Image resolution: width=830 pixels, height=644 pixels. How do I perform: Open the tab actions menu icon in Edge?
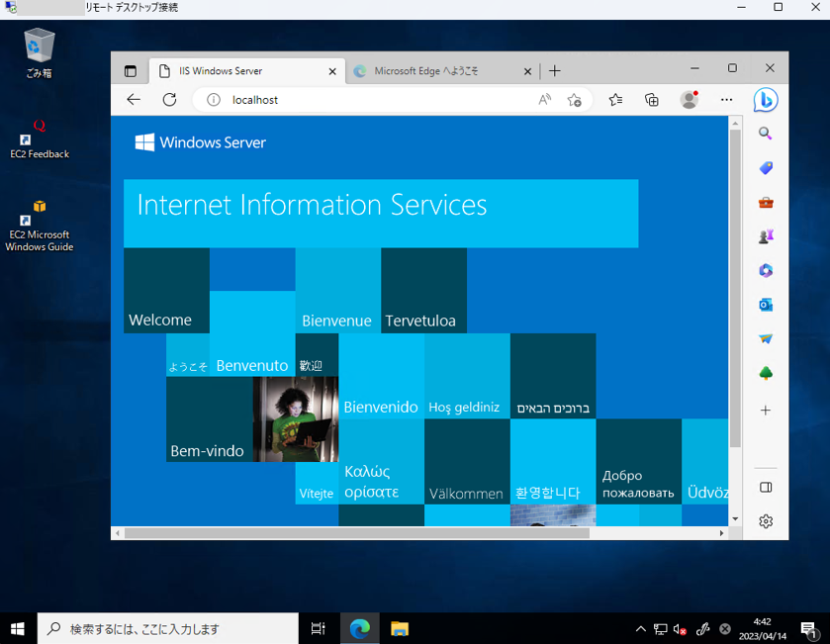[131, 71]
